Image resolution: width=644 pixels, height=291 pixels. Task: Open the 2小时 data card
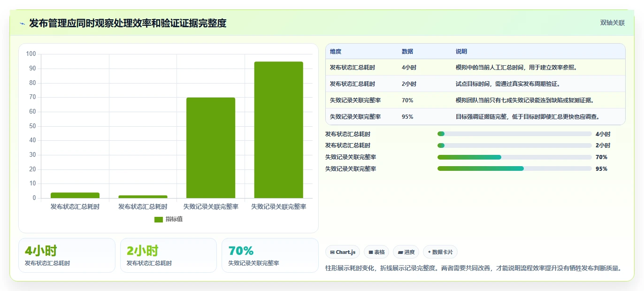(169, 255)
